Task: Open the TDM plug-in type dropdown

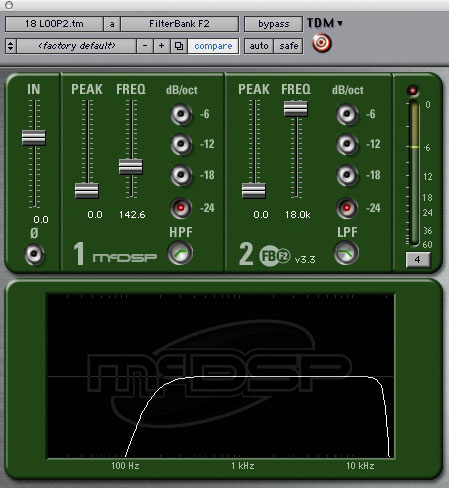Action: point(325,23)
